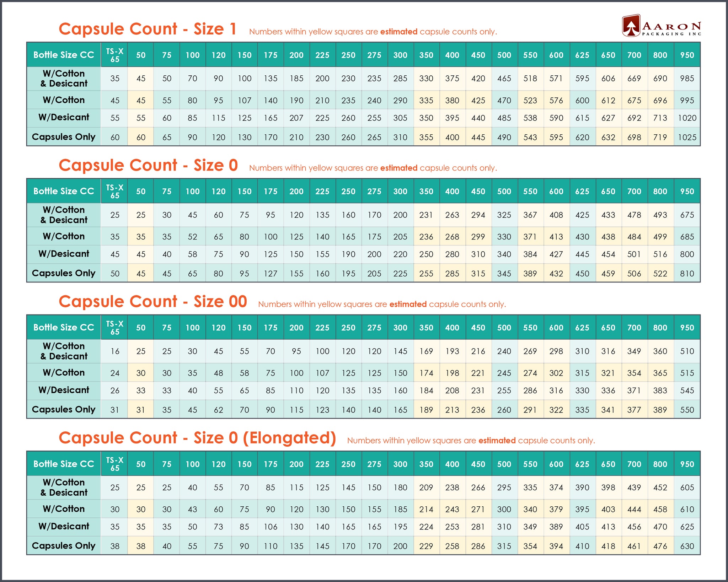Viewport: 728px width, 582px height.
Task: Click value 985 in Size 1 table
Action: click(x=687, y=79)
